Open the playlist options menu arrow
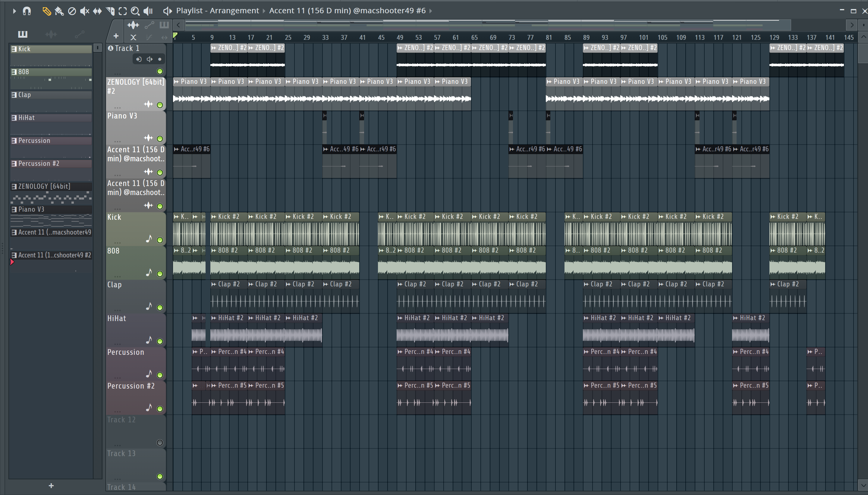The width and height of the screenshot is (868, 495). (x=14, y=11)
